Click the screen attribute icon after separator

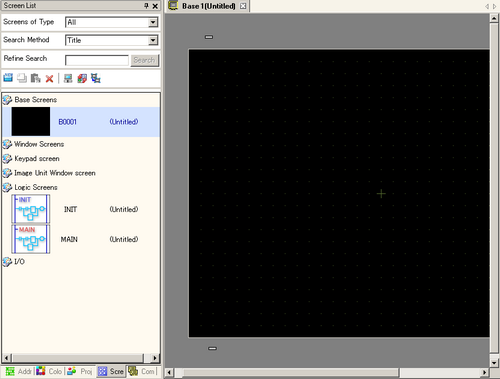[68, 78]
